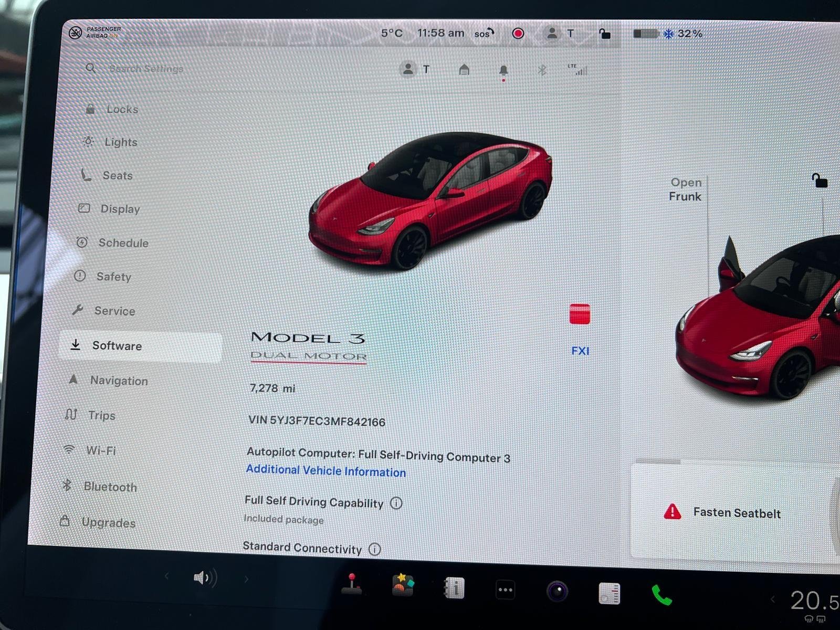Tap the 5°C outside temperature reading
This screenshot has width=840, height=630.
(x=392, y=33)
